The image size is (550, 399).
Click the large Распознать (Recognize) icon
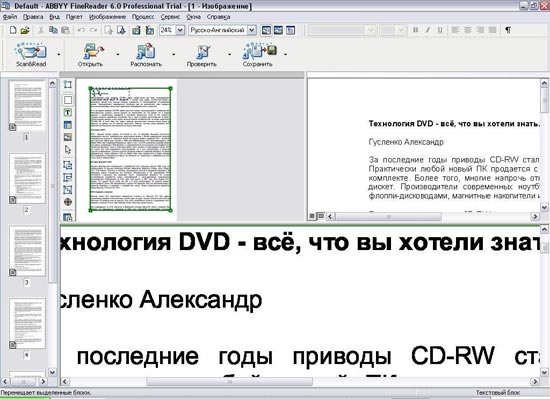pos(146,51)
